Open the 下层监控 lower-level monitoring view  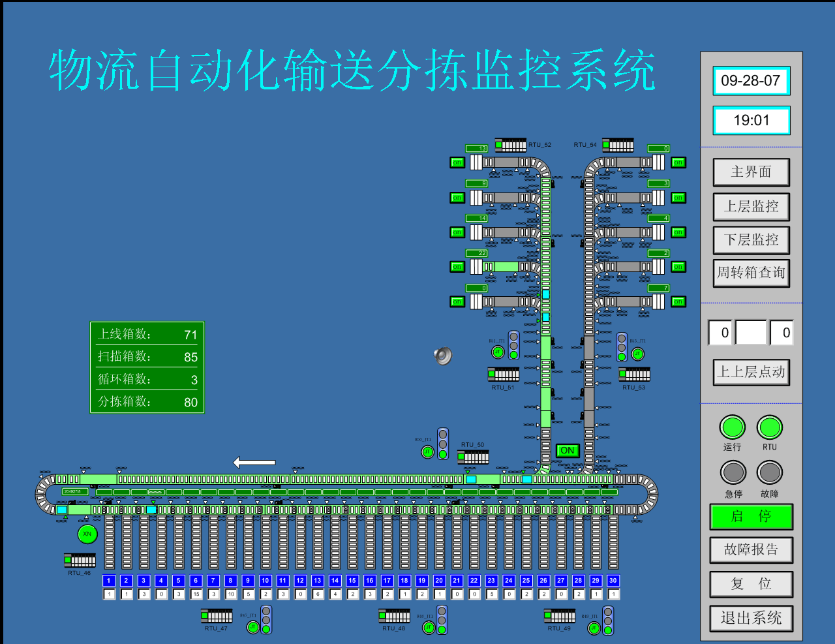751,239
